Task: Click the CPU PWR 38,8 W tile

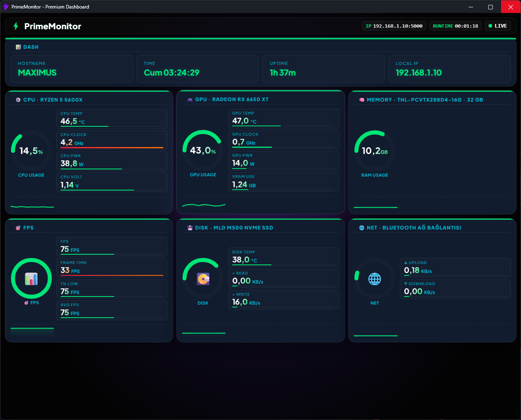Action: (112, 161)
